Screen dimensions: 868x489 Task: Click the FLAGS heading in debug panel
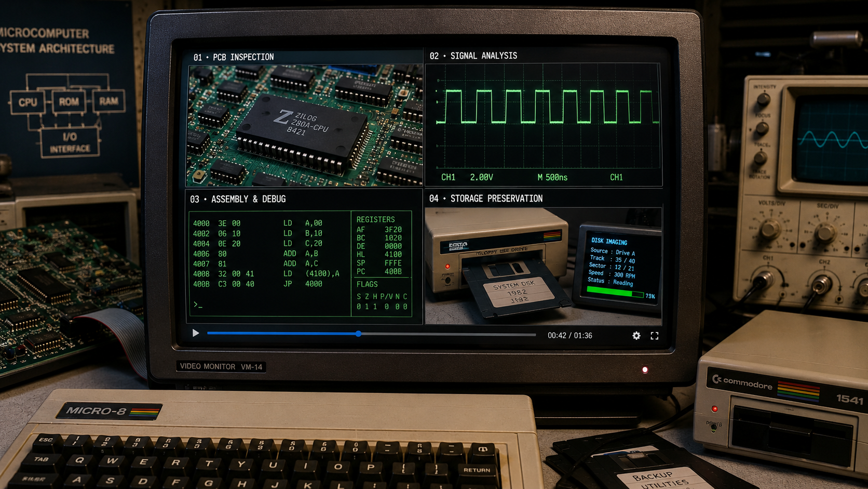click(x=367, y=284)
